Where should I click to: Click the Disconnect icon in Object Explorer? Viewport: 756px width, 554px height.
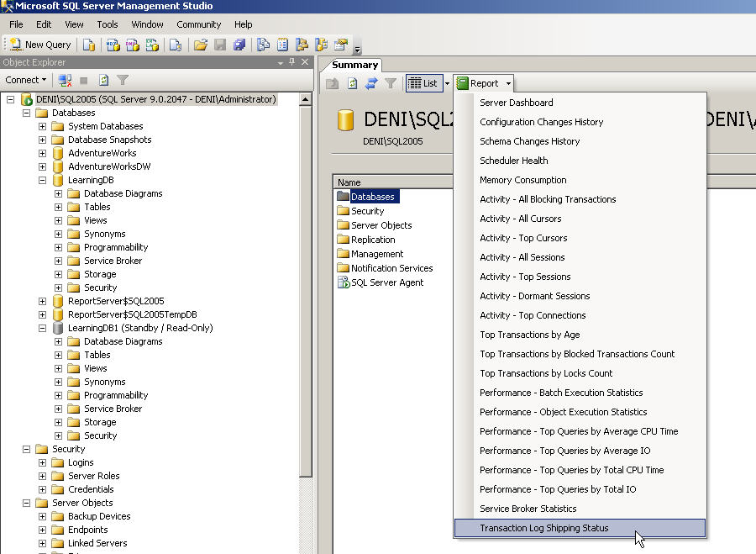pos(65,80)
